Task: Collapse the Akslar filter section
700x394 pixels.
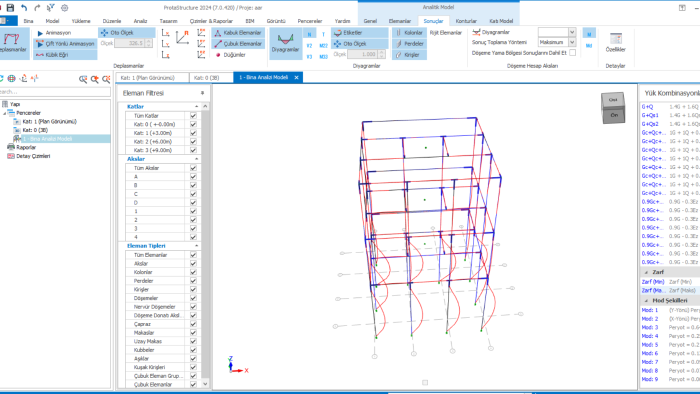Action: pyautogui.click(x=196, y=159)
